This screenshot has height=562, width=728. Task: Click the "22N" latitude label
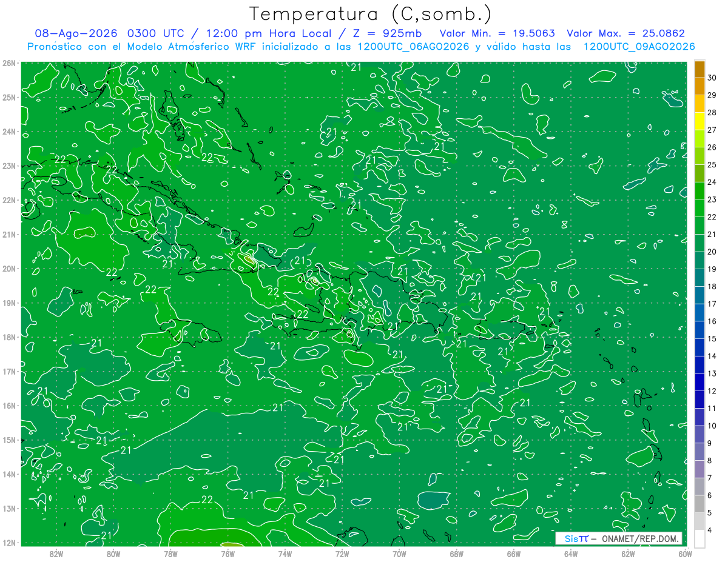pos(8,200)
